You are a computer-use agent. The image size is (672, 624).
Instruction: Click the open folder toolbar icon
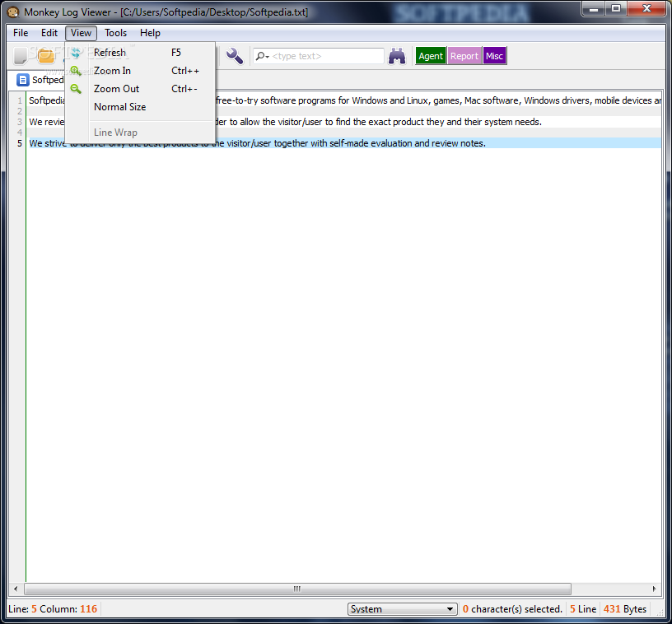coord(46,56)
